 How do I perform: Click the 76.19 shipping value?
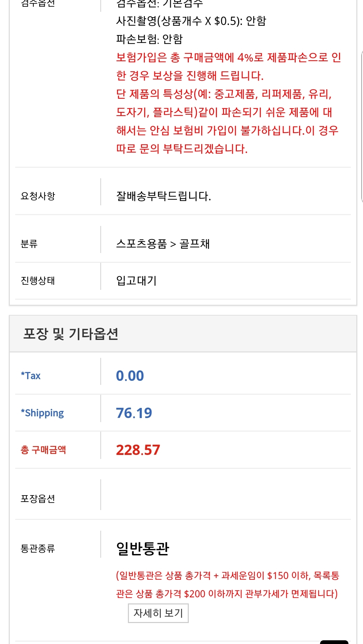(134, 413)
